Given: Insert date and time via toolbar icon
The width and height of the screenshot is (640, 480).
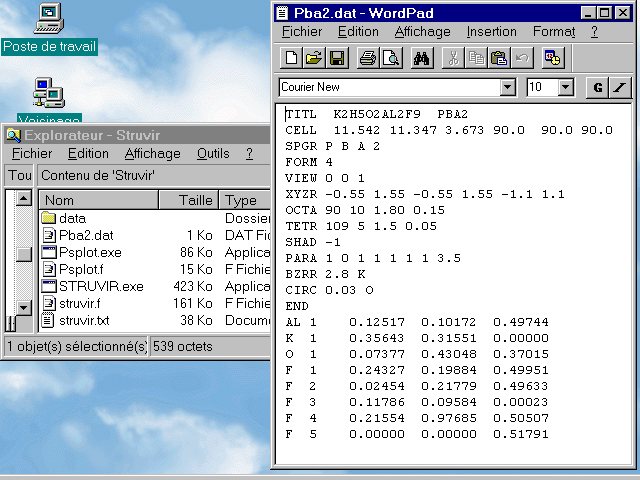Looking at the screenshot, I should [x=553, y=58].
